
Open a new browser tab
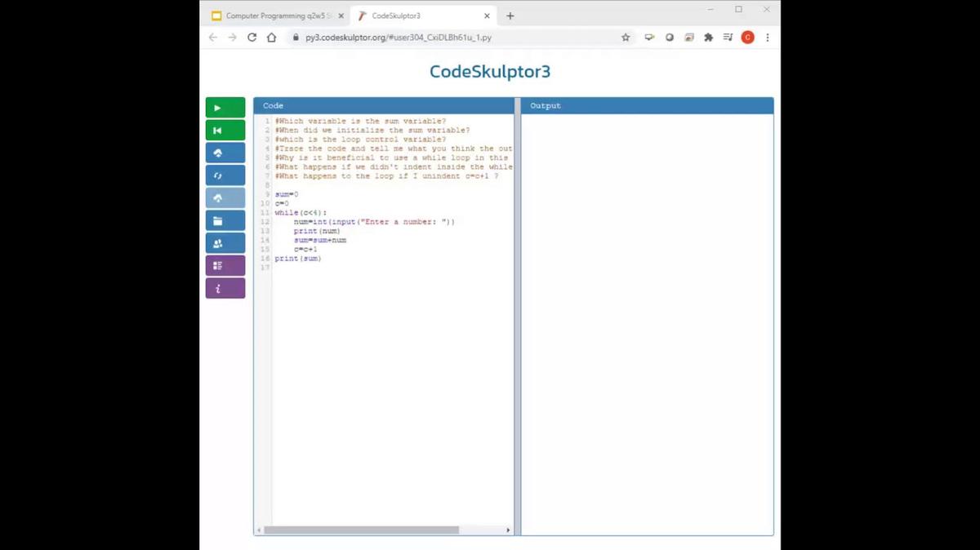[510, 16]
